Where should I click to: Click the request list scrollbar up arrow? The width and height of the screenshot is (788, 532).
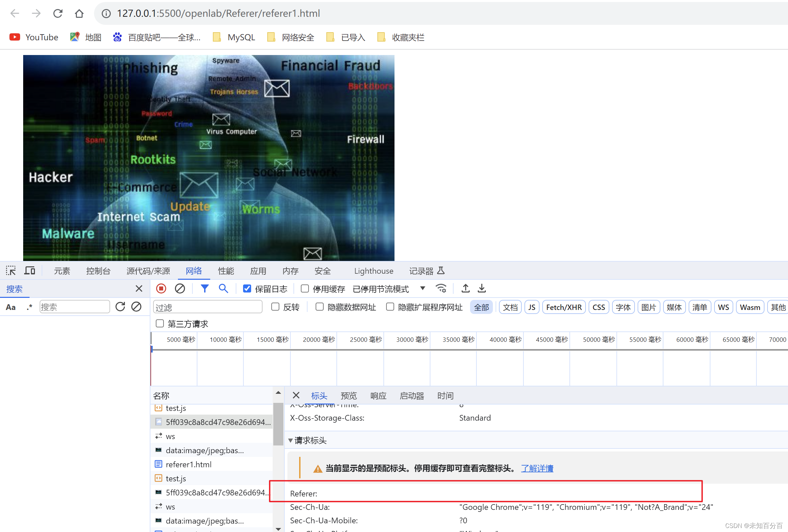coord(278,393)
